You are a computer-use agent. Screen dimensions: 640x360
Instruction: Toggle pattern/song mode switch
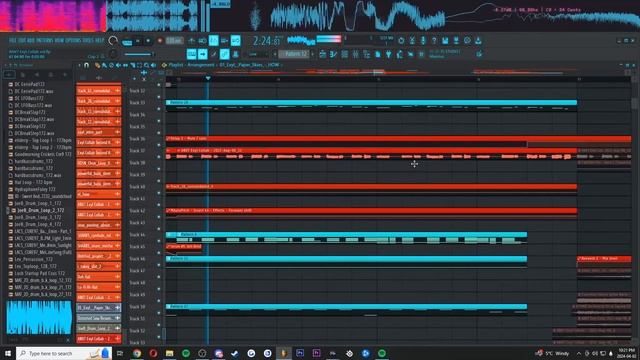pos(127,41)
